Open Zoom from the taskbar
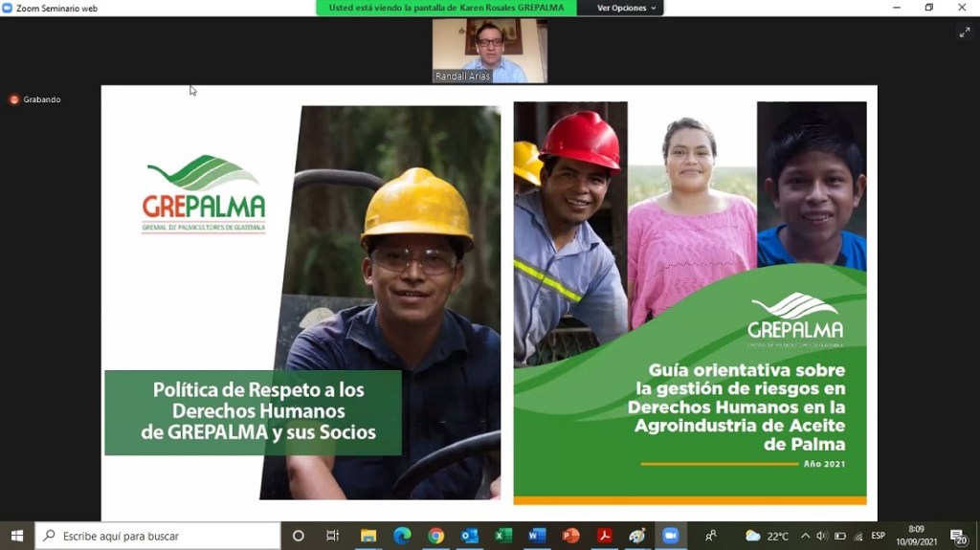Viewport: 980px width, 550px height. click(670, 536)
